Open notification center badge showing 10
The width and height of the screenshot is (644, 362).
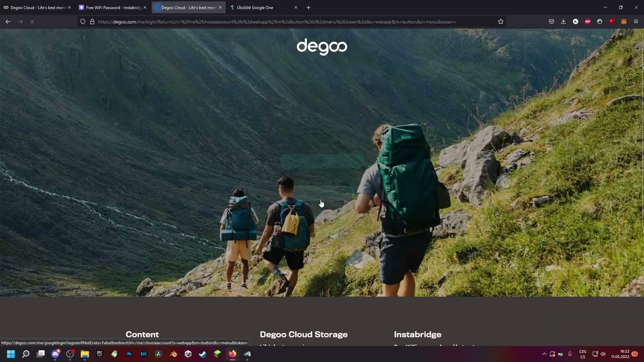(635, 354)
